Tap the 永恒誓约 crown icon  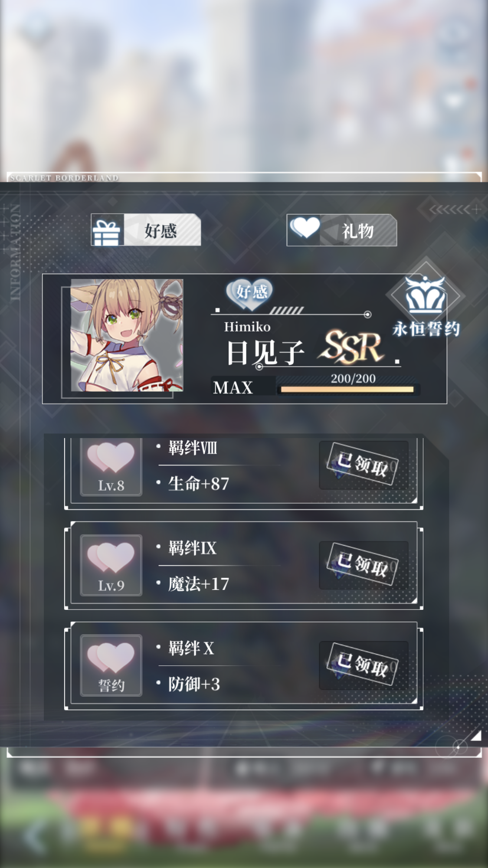click(x=425, y=295)
